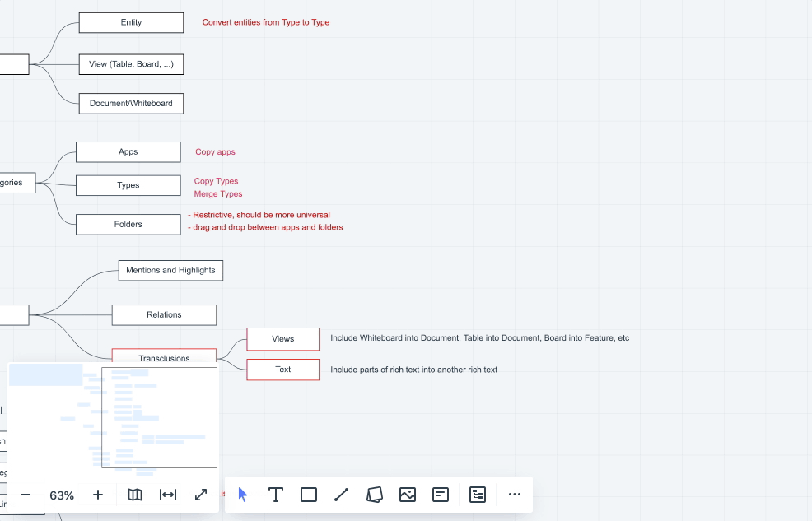This screenshot has height=521, width=812.
Task: Select the rectangle shape tool
Action: coord(309,495)
